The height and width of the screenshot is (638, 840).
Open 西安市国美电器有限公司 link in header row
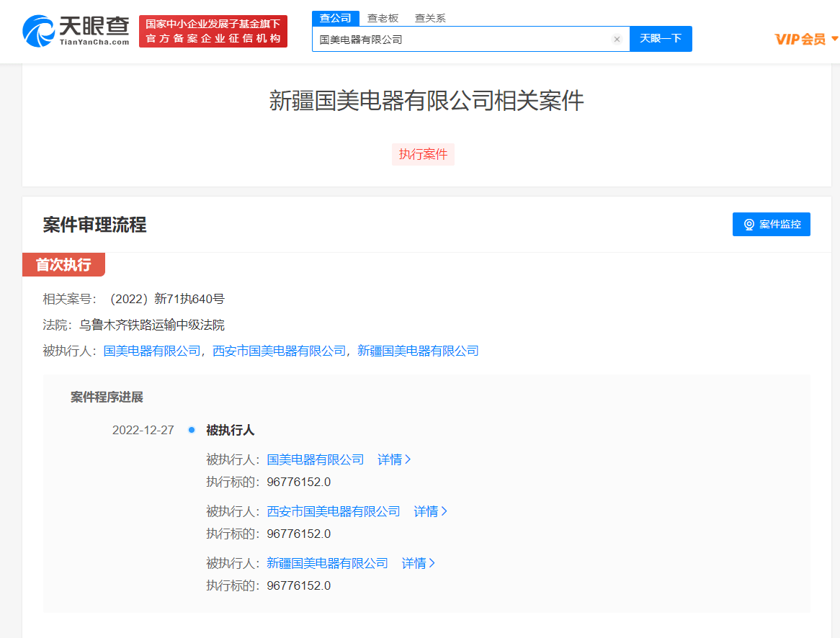point(279,351)
